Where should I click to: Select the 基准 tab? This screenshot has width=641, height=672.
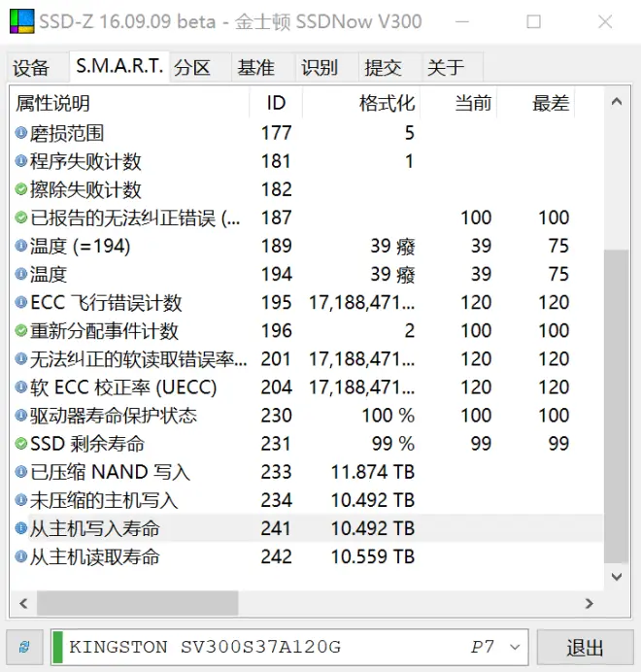[256, 68]
